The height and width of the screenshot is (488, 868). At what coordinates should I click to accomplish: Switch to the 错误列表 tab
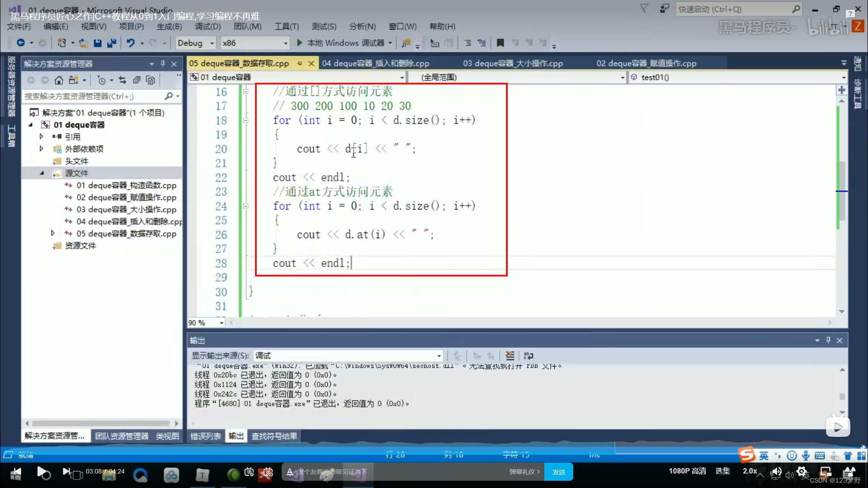coord(206,436)
